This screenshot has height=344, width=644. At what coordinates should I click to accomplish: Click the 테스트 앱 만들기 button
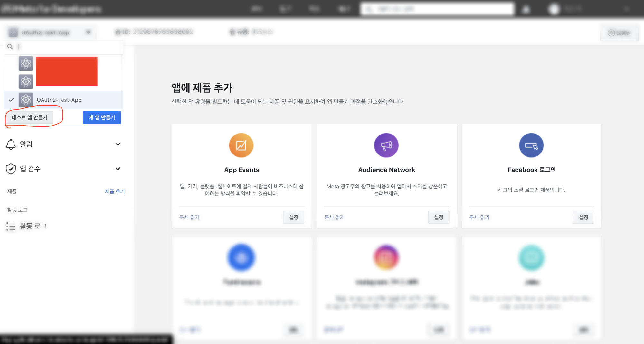30,117
